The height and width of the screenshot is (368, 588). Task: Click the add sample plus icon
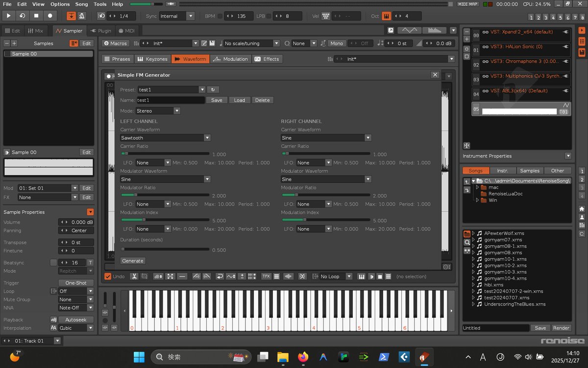click(14, 43)
